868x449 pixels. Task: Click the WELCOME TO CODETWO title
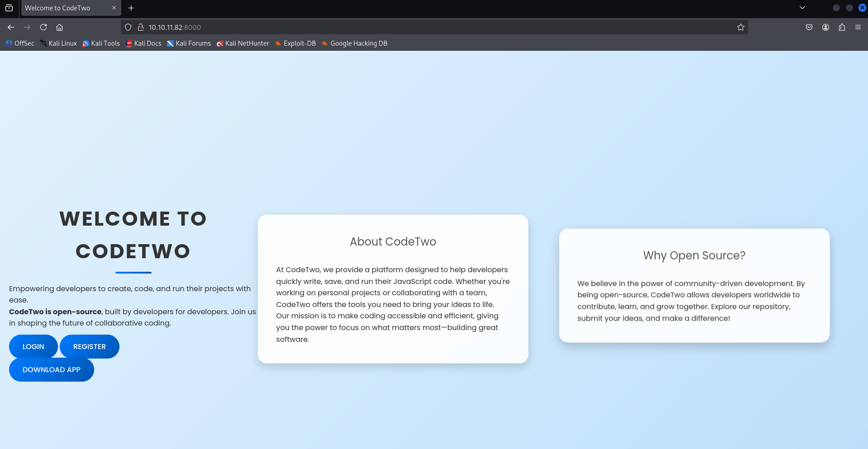(x=133, y=235)
